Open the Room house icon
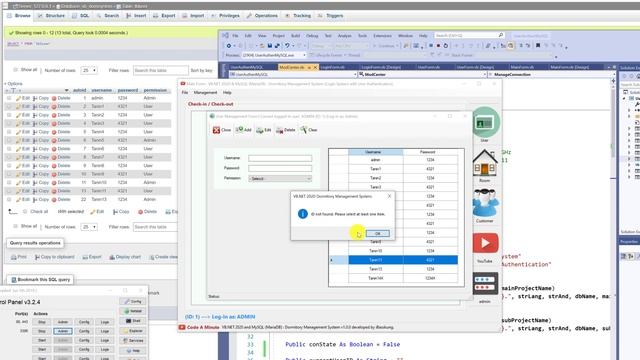The image size is (640, 360). pos(484,162)
